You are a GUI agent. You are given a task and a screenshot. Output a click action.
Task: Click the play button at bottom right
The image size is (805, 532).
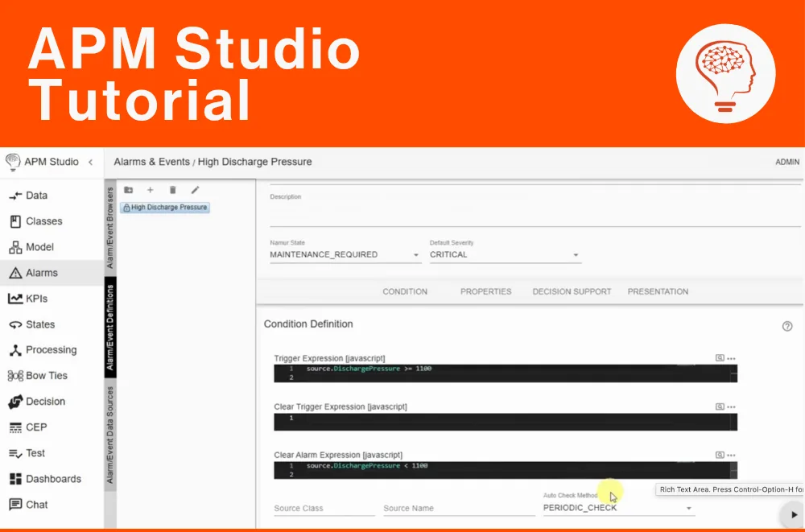tap(794, 514)
